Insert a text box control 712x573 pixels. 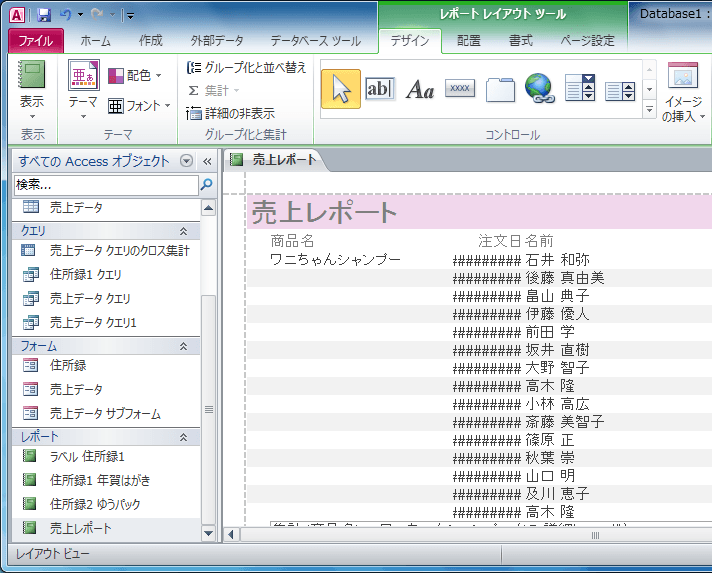(380, 89)
